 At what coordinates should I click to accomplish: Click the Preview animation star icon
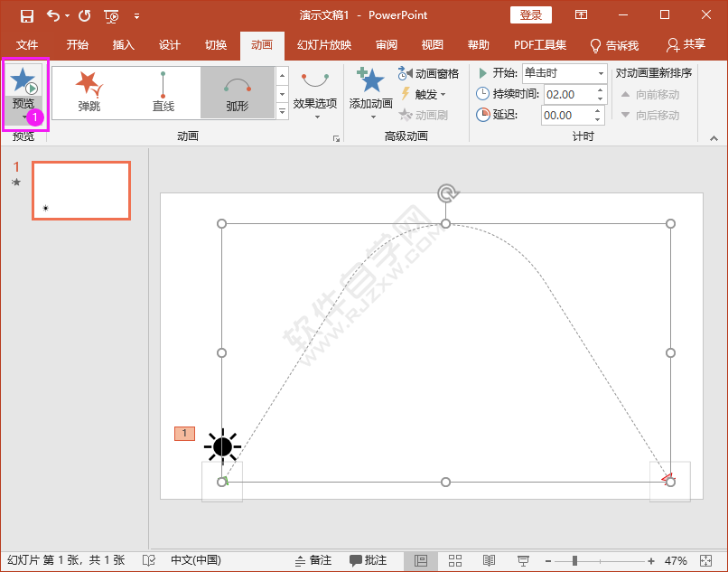pyautogui.click(x=24, y=80)
